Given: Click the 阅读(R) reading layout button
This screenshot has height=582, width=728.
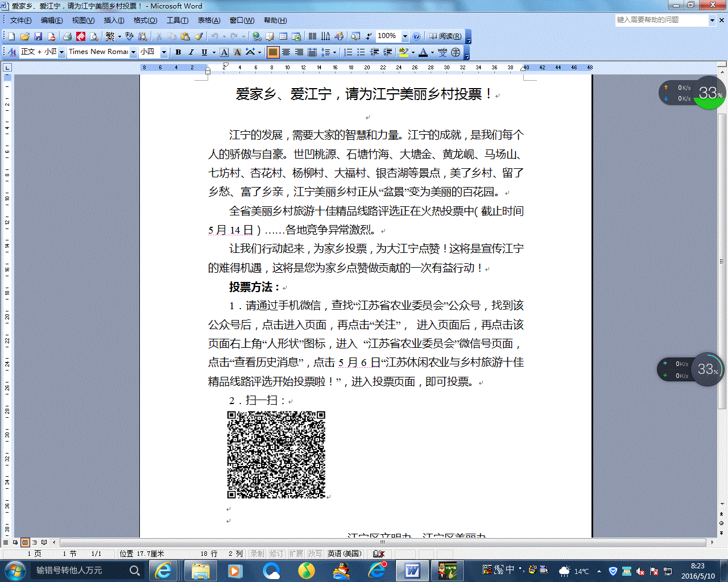Looking at the screenshot, I should [445, 36].
